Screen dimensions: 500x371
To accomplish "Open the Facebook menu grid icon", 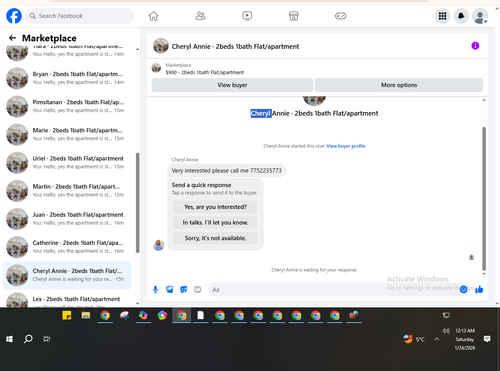I will 442,16.
